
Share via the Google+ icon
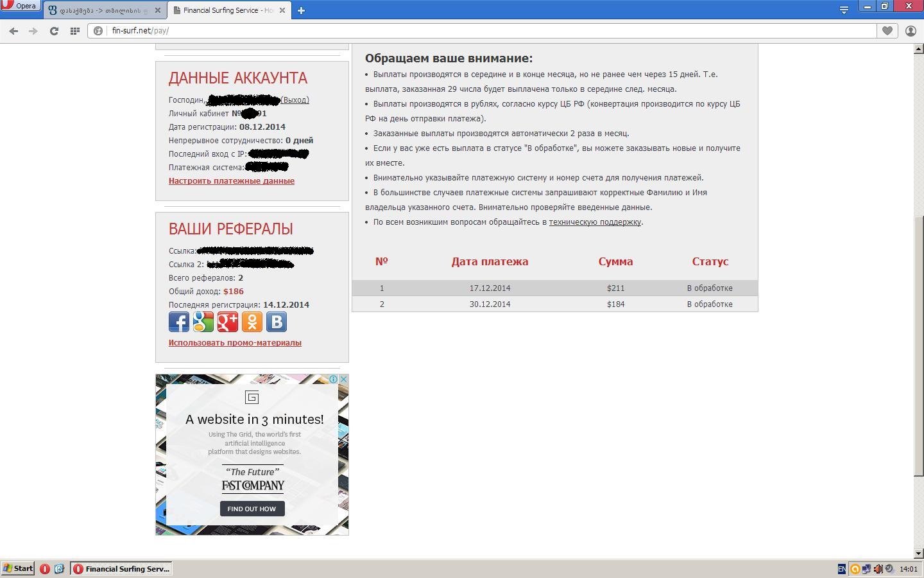click(228, 322)
